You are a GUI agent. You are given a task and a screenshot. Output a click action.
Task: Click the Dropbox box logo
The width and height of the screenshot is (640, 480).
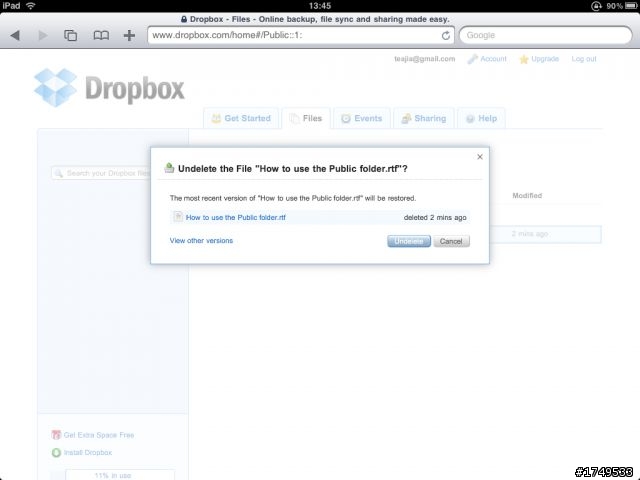56,87
